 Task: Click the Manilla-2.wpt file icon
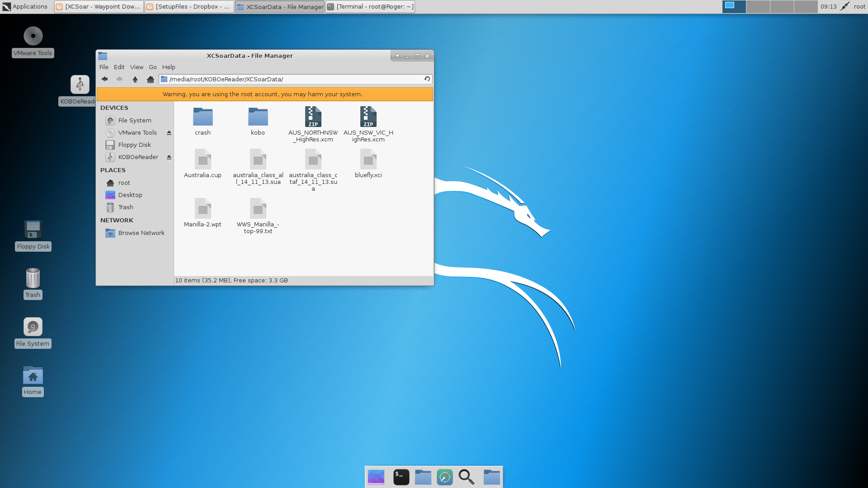pyautogui.click(x=203, y=209)
